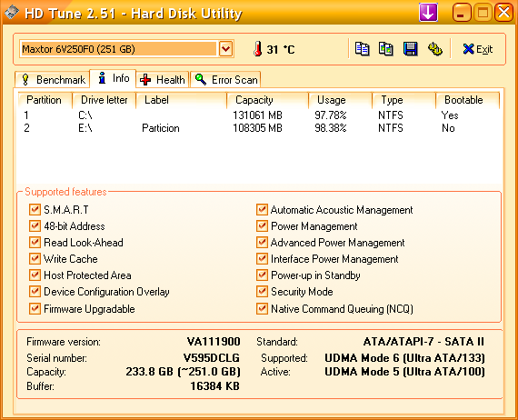Click the Partition column header
Image resolution: width=518 pixels, height=420 pixels.
(x=45, y=100)
